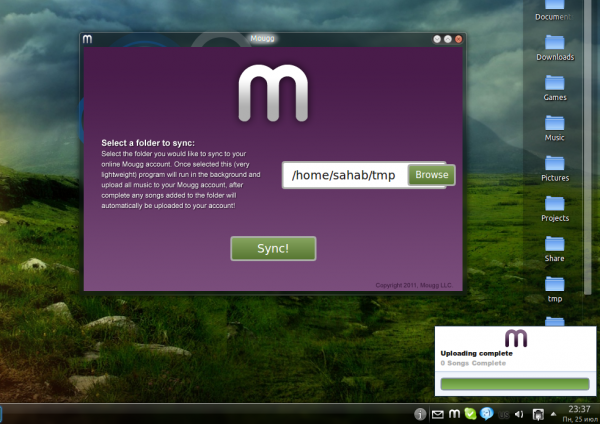Click the 'Copyright 2011, Mougg LLC.' text
Image resolution: width=600 pixels, height=424 pixels.
(414, 285)
